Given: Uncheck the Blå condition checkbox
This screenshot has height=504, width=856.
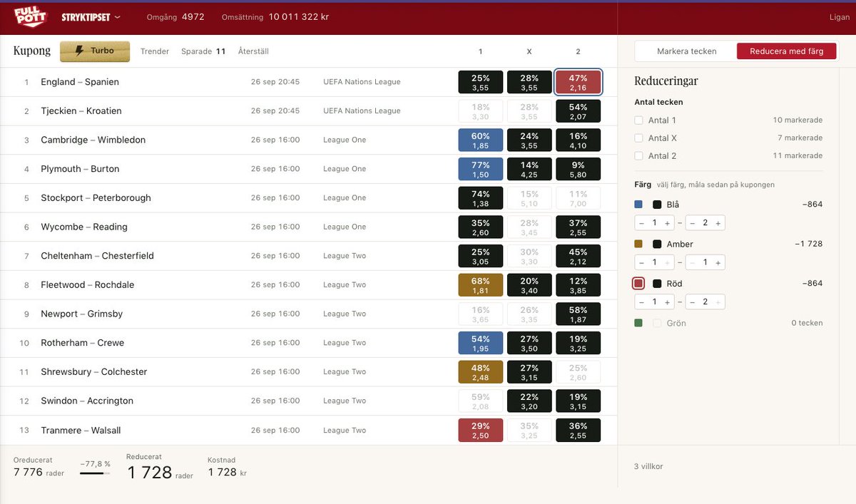Looking at the screenshot, I should tap(657, 205).
